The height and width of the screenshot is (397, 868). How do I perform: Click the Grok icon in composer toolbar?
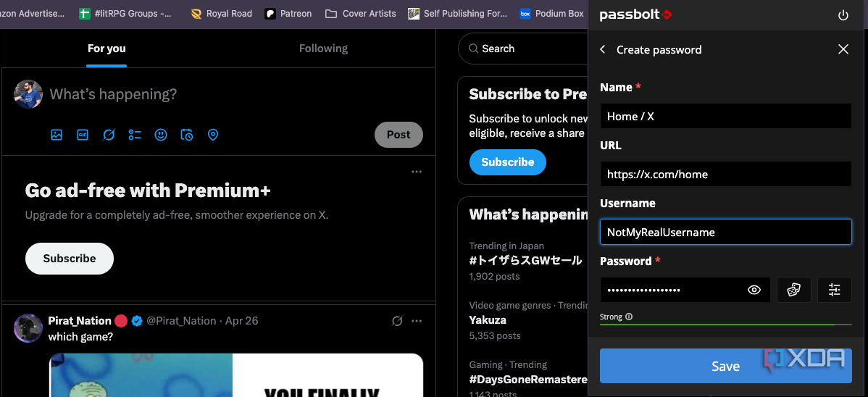109,135
